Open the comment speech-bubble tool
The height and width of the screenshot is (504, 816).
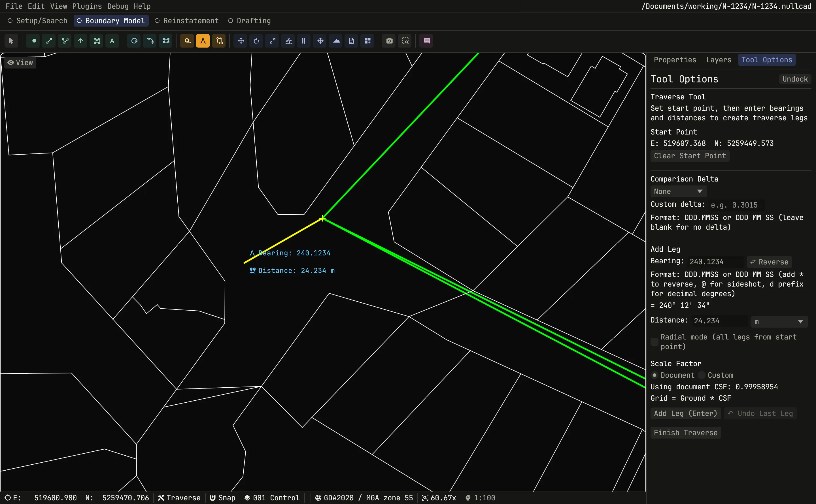(426, 41)
